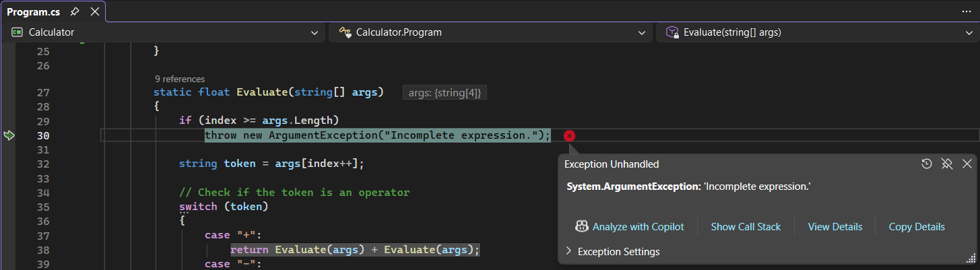Click Show Call Stack link
The width and height of the screenshot is (980, 270).
[x=746, y=227]
